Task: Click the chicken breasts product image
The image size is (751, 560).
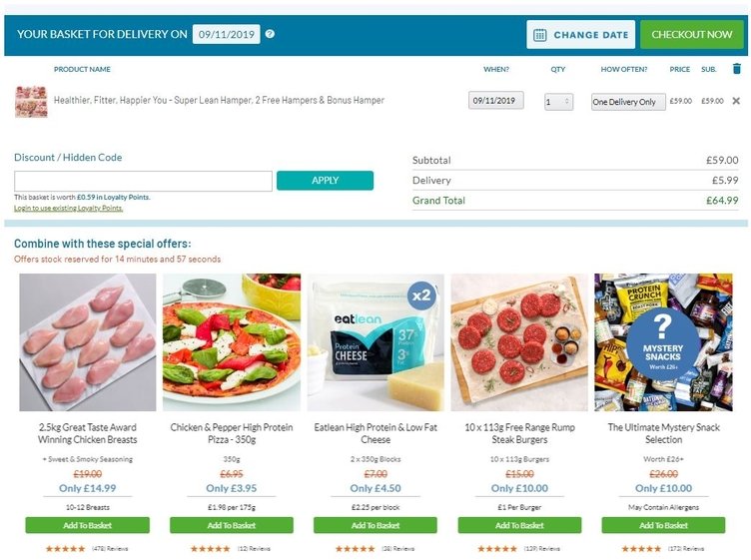Action: 88,342
